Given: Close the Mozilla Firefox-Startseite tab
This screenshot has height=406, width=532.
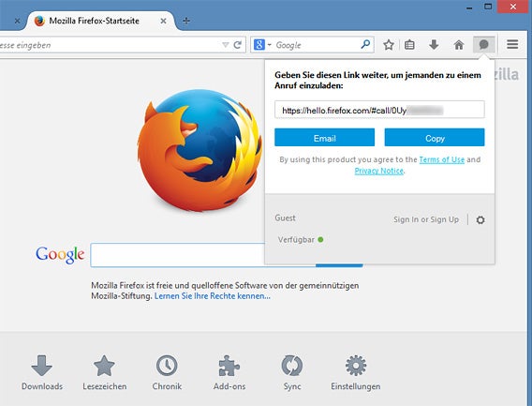Looking at the screenshot, I should tap(163, 21).
